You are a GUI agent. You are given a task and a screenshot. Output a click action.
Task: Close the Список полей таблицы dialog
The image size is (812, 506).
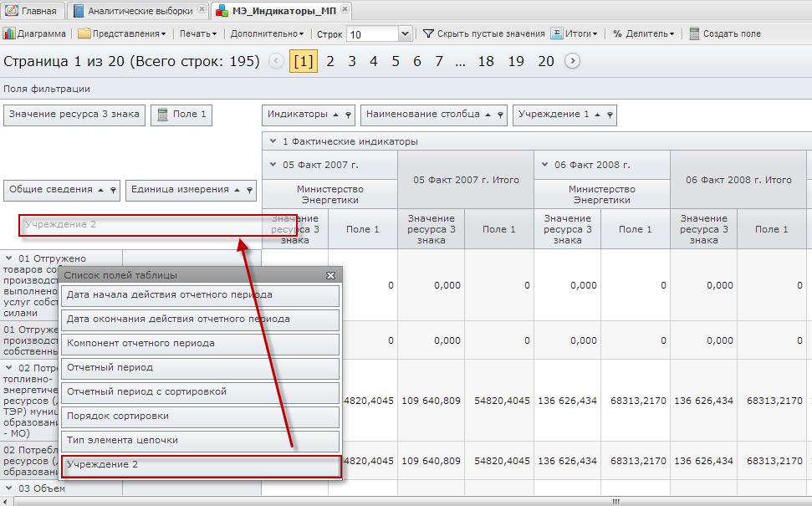[x=330, y=275]
